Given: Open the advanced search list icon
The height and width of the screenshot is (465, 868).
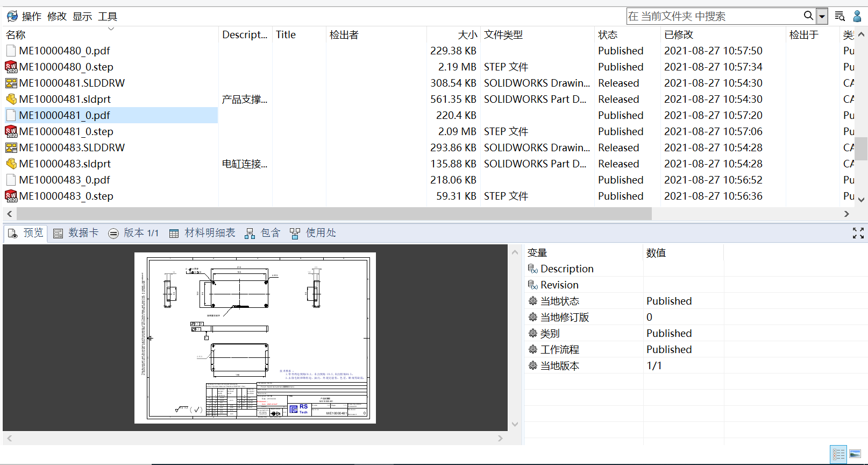Looking at the screenshot, I should pos(839,16).
